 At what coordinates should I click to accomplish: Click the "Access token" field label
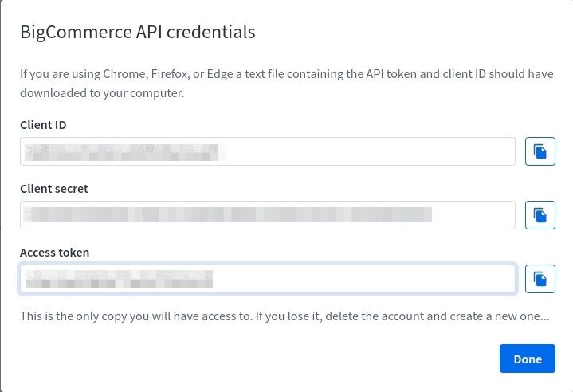pyautogui.click(x=54, y=253)
